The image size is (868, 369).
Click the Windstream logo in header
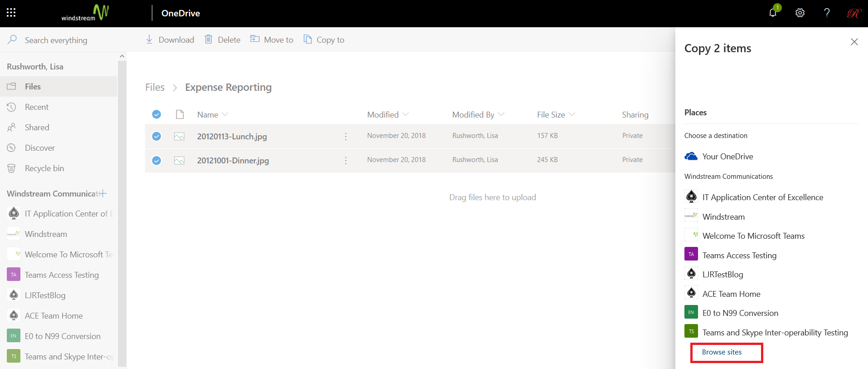[x=85, y=13]
